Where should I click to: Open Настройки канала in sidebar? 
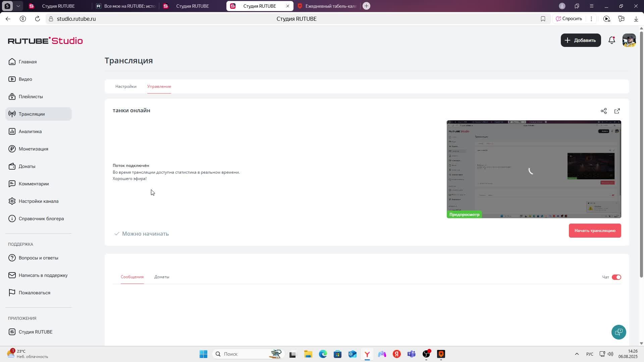tap(38, 201)
